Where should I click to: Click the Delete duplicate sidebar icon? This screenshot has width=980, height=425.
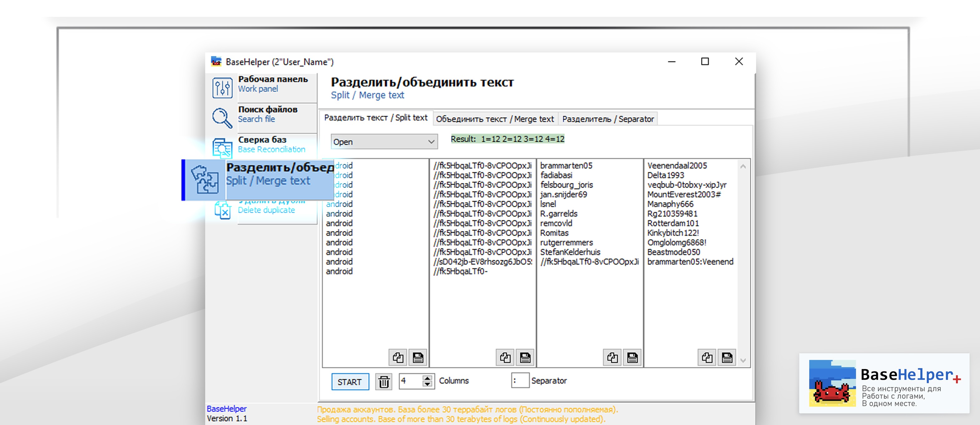pos(223,211)
